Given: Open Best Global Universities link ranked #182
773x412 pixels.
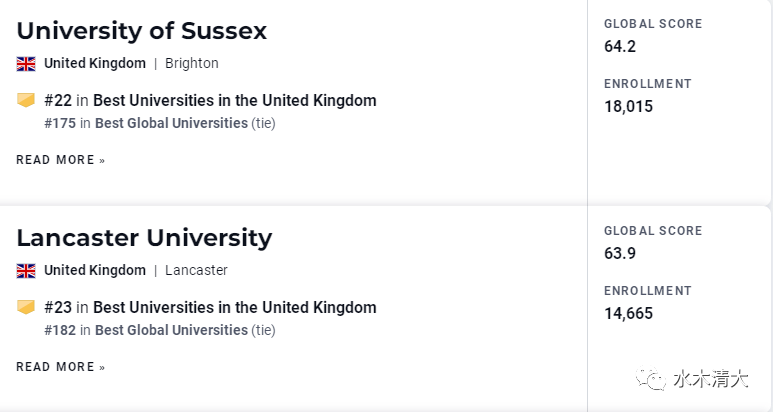Looking at the screenshot, I should click(171, 330).
